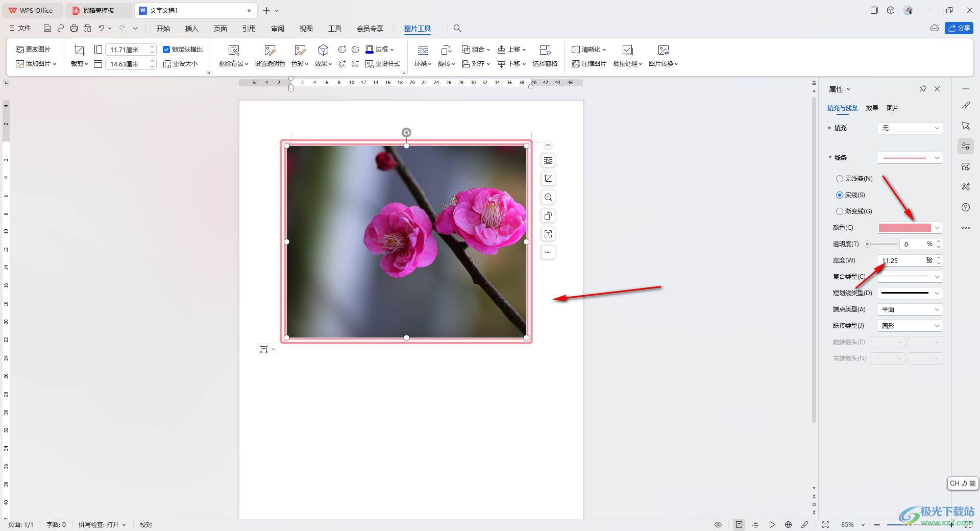This screenshot has width=980, height=531.
Task: Click the floating crop icon beside image
Action: point(548,179)
